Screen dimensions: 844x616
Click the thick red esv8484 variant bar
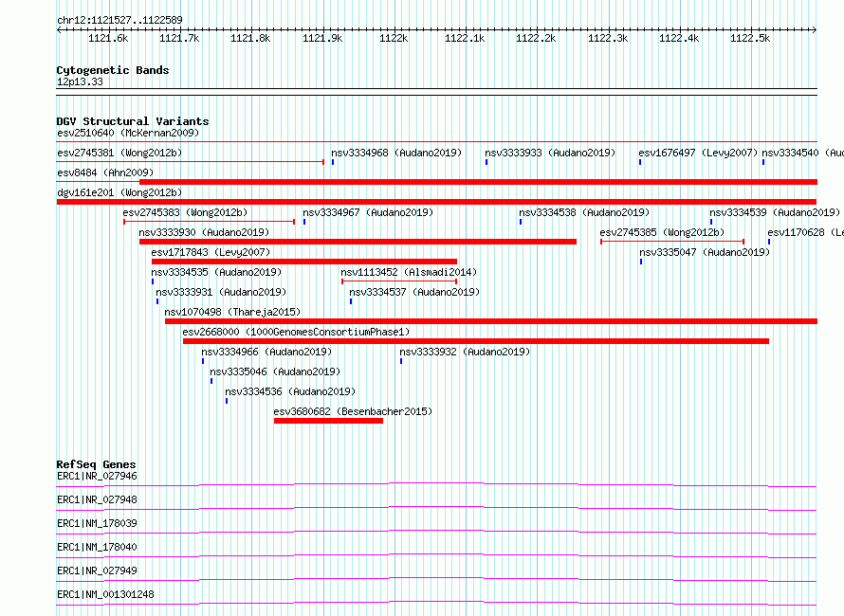478,182
